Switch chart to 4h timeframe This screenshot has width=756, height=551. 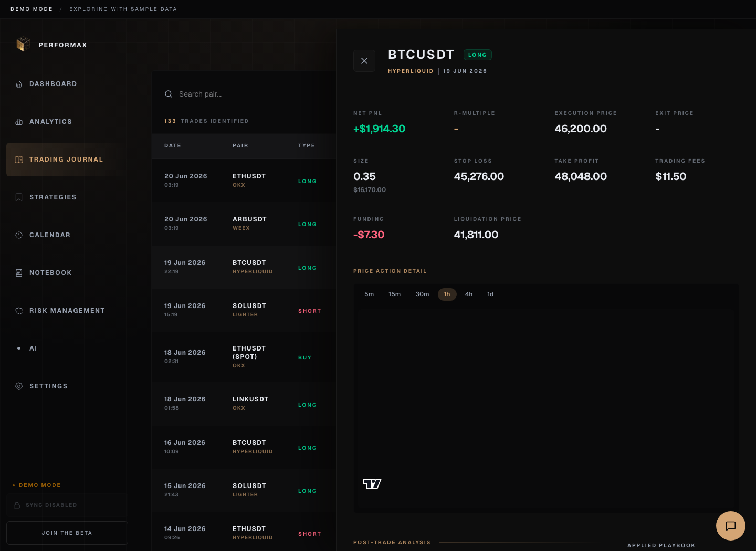(x=469, y=294)
